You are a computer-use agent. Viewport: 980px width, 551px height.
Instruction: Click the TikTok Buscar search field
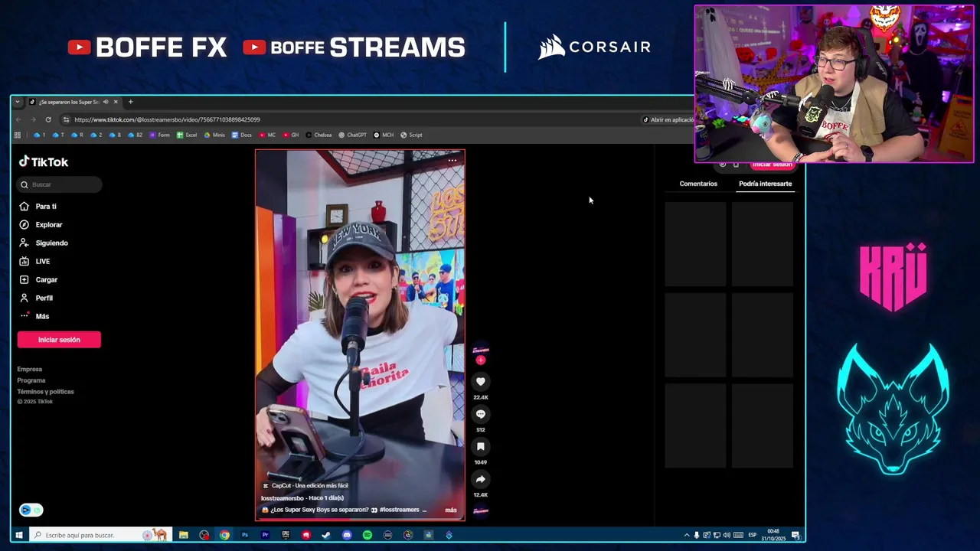[60, 184]
